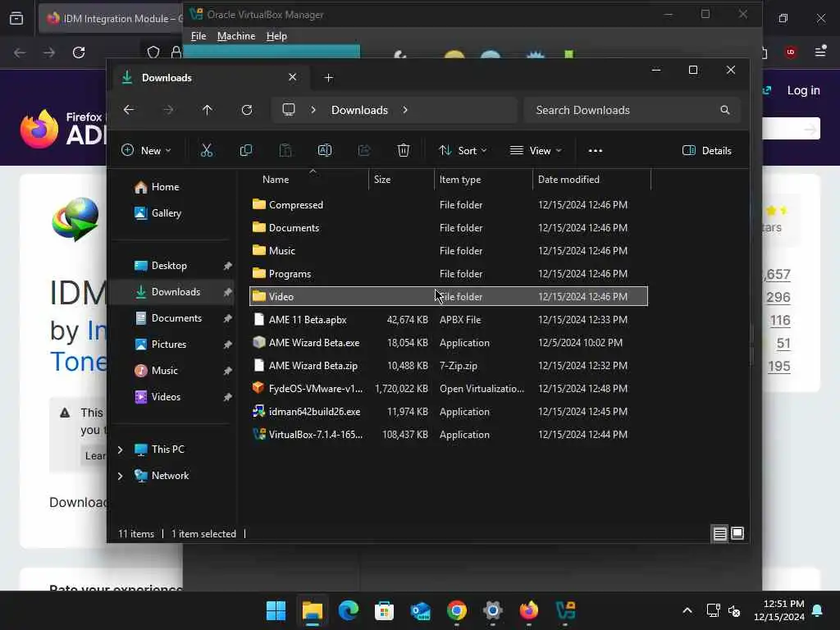Open Firefox application hamburger menu
Screen dimensions: 840x630
click(820, 52)
